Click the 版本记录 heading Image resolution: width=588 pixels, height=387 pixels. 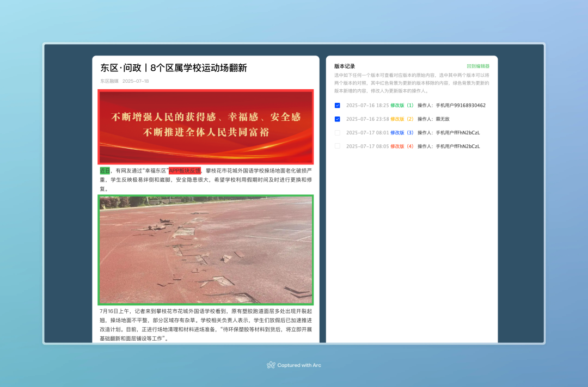coord(344,66)
